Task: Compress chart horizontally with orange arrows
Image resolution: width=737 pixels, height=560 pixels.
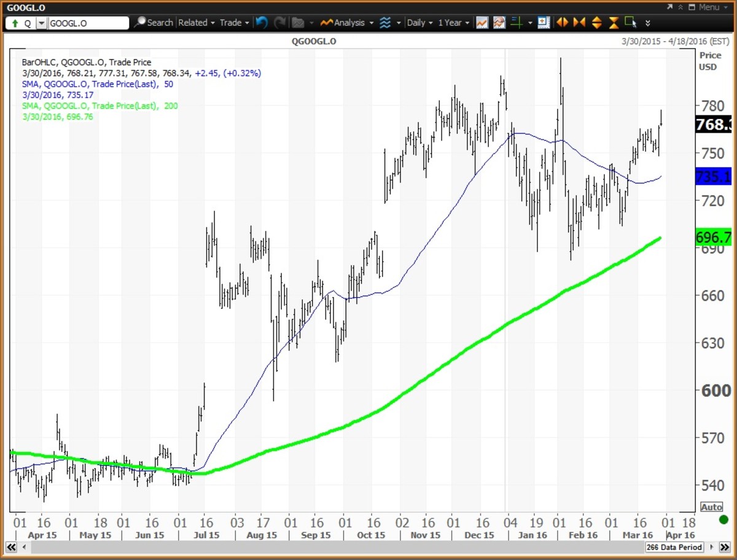Action: pyautogui.click(x=579, y=23)
